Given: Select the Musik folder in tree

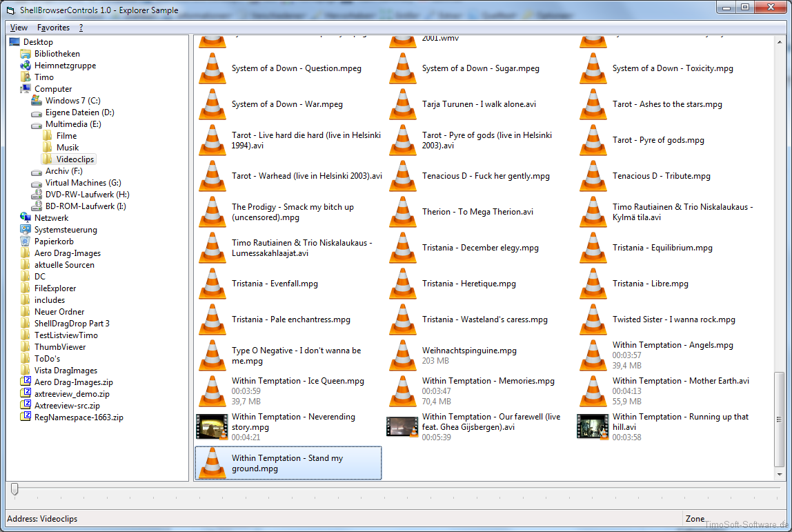Looking at the screenshot, I should [68, 148].
